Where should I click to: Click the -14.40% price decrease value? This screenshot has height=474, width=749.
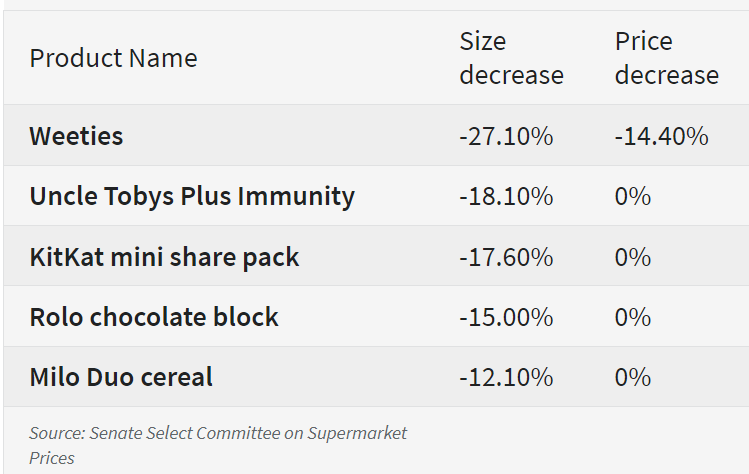pos(662,136)
